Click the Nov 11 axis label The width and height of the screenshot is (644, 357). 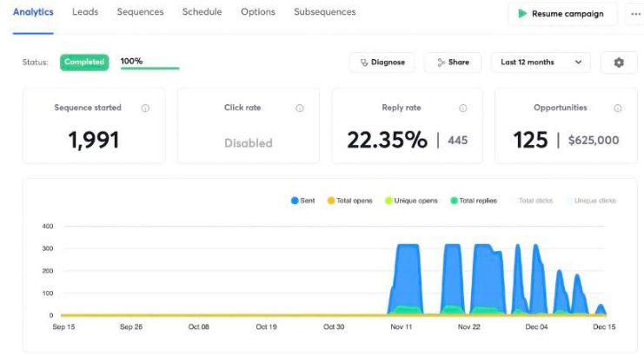point(402,327)
